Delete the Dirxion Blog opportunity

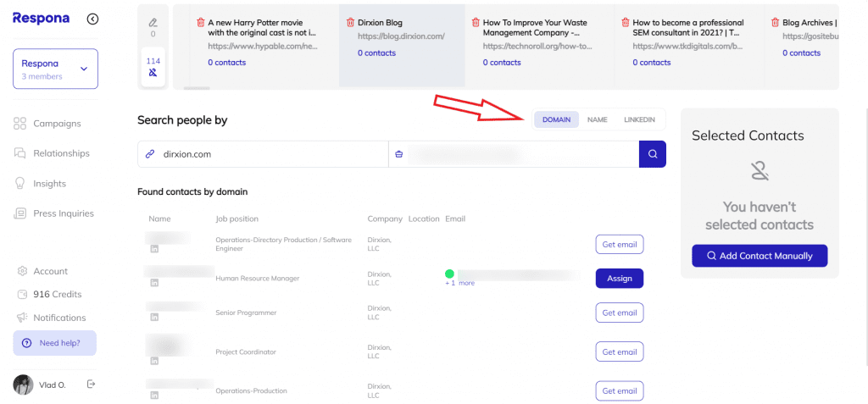(x=350, y=23)
